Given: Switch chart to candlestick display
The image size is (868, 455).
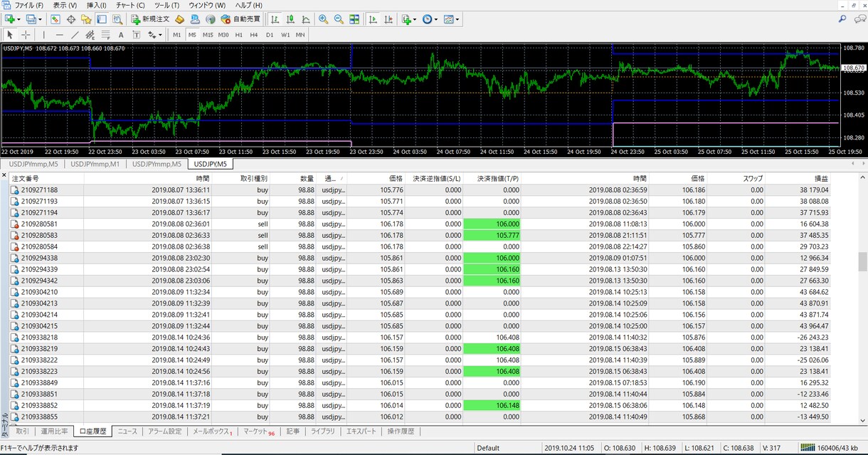Looking at the screenshot, I should coord(290,19).
